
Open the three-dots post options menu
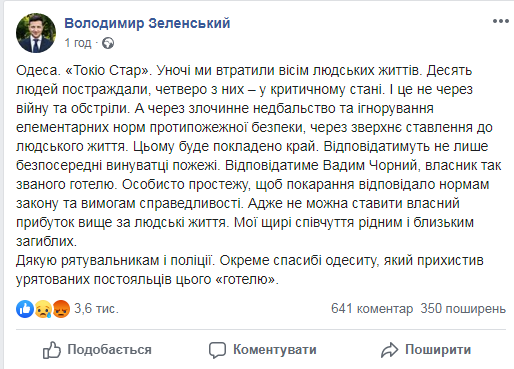click(501, 21)
